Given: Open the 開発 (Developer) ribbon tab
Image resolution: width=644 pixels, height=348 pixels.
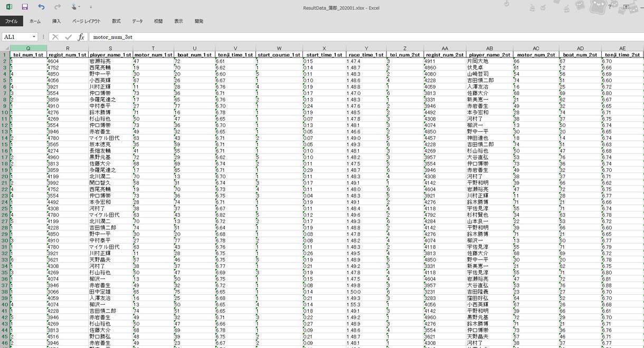Looking at the screenshot, I should 199,21.
